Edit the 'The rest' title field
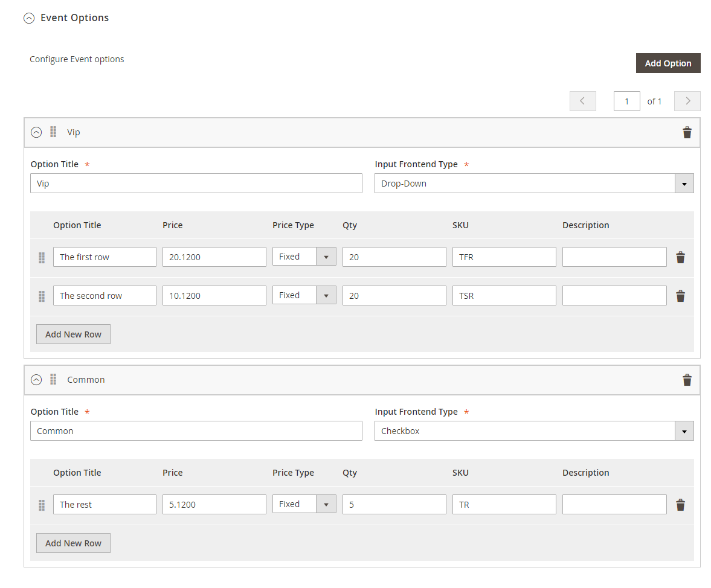 105,504
